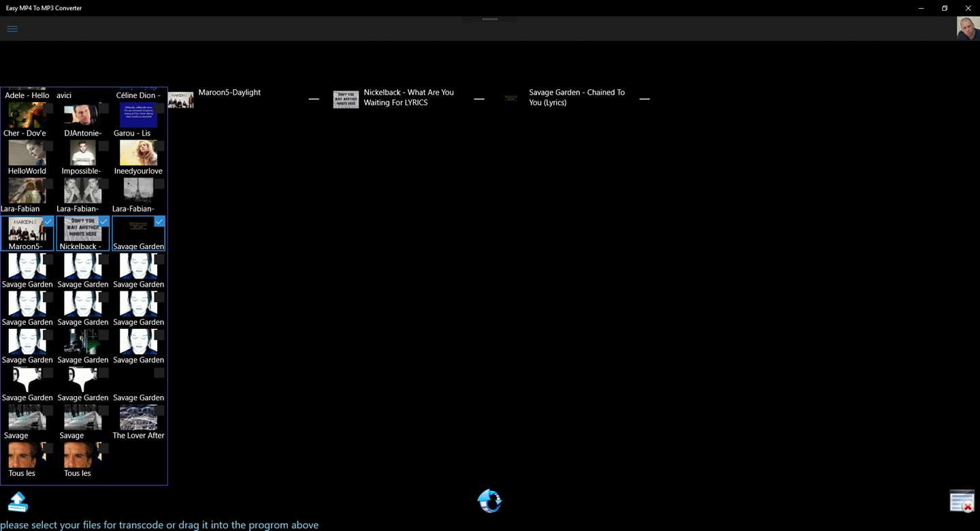Click the Maroon5- band thumbnail
The width and height of the screenshot is (980, 531).
click(x=27, y=229)
